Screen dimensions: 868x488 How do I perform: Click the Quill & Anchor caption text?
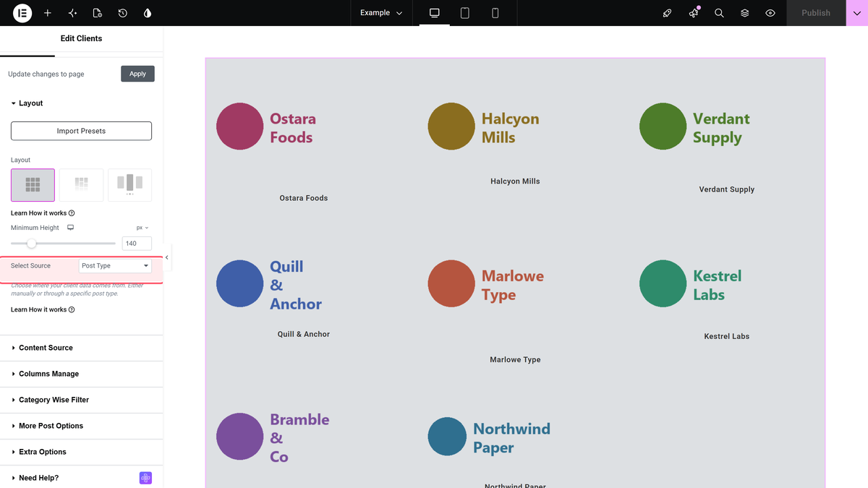[x=304, y=334]
